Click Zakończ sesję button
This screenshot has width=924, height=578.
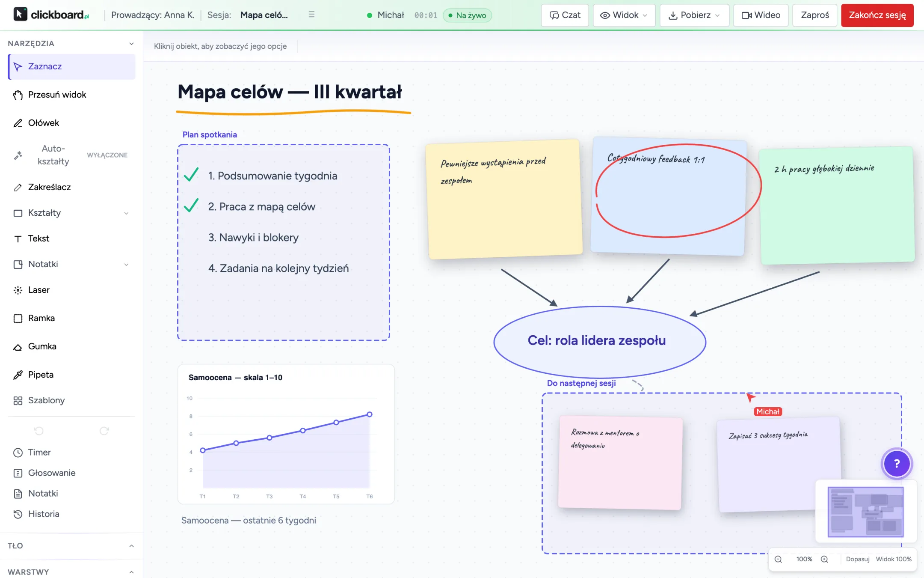coord(877,15)
